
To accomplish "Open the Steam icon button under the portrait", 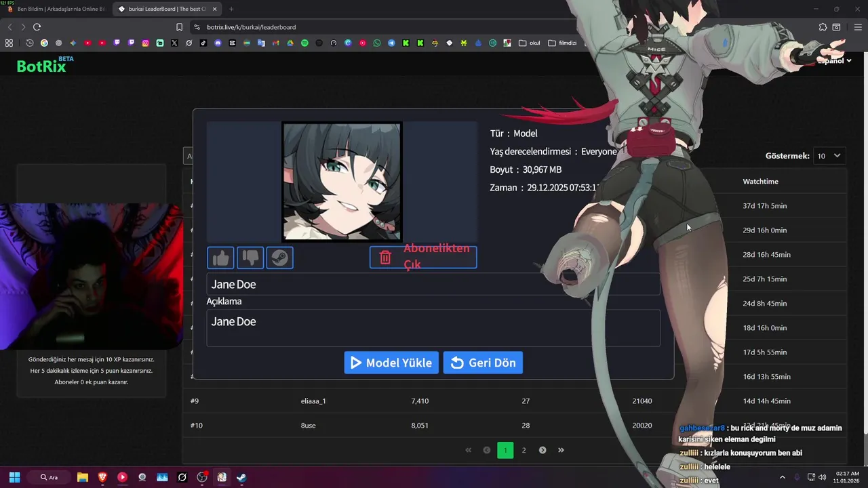I will (280, 258).
